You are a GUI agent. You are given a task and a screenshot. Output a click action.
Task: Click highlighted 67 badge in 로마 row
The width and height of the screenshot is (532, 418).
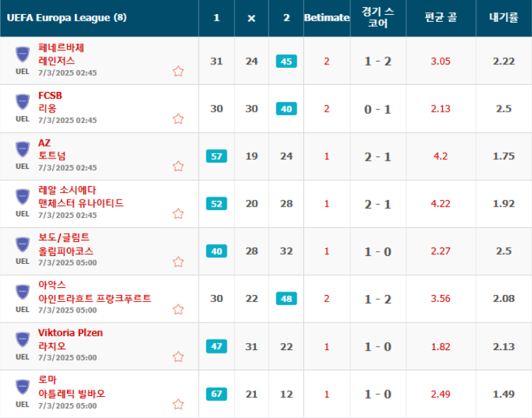coord(216,394)
